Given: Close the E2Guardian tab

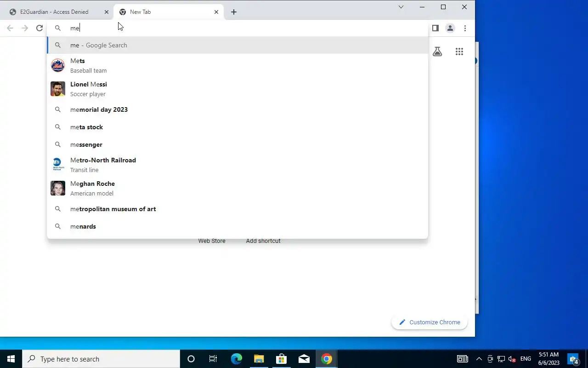Looking at the screenshot, I should pos(107,12).
